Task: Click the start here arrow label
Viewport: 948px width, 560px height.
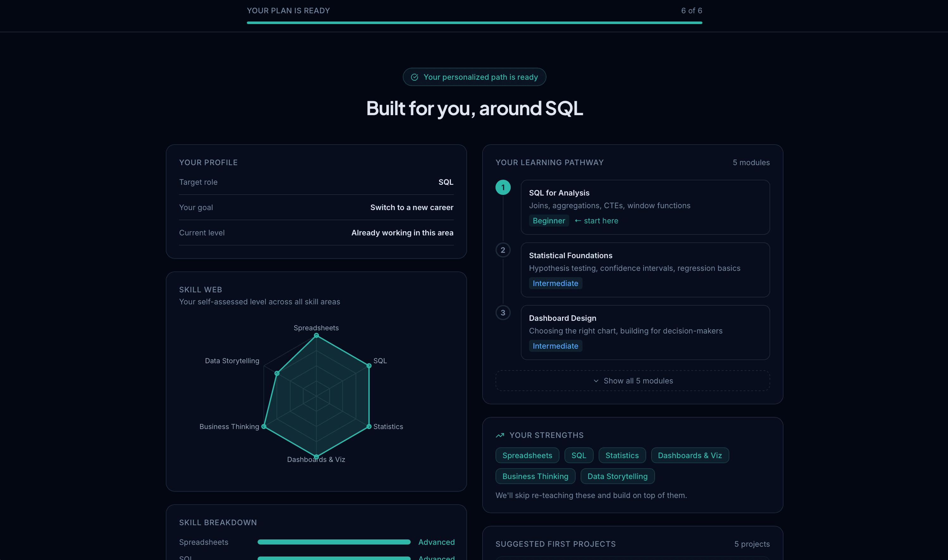Action: pyautogui.click(x=596, y=221)
